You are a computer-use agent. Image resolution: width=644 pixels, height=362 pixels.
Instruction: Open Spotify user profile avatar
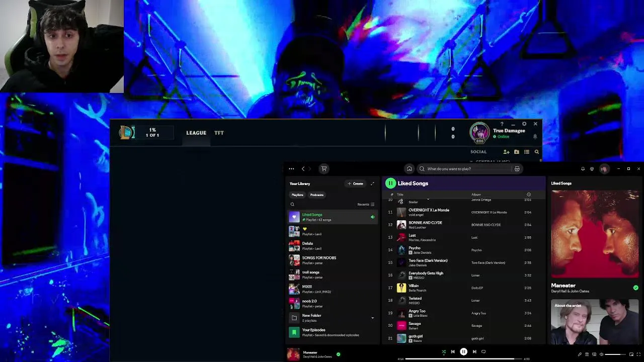pos(604,169)
